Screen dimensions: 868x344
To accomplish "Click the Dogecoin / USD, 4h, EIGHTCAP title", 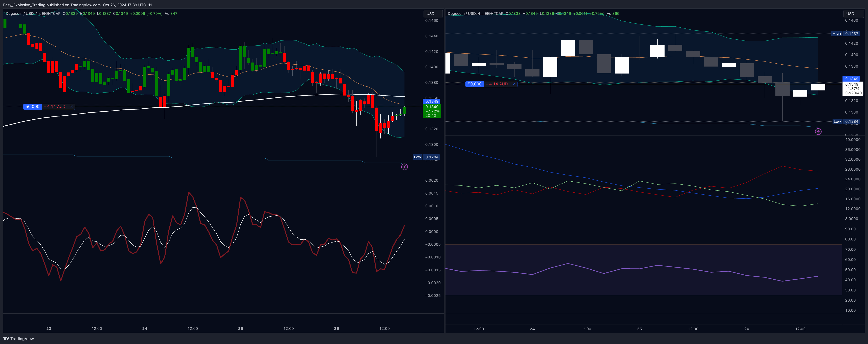I will pos(475,13).
